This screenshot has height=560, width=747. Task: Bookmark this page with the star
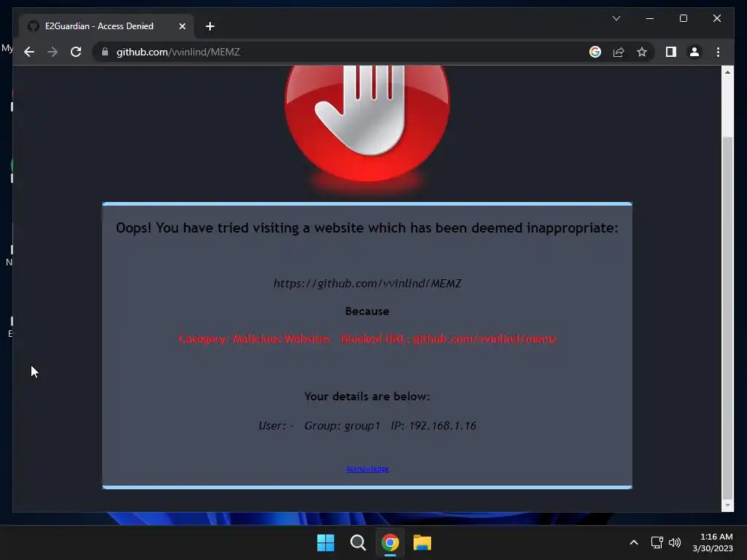pos(642,52)
